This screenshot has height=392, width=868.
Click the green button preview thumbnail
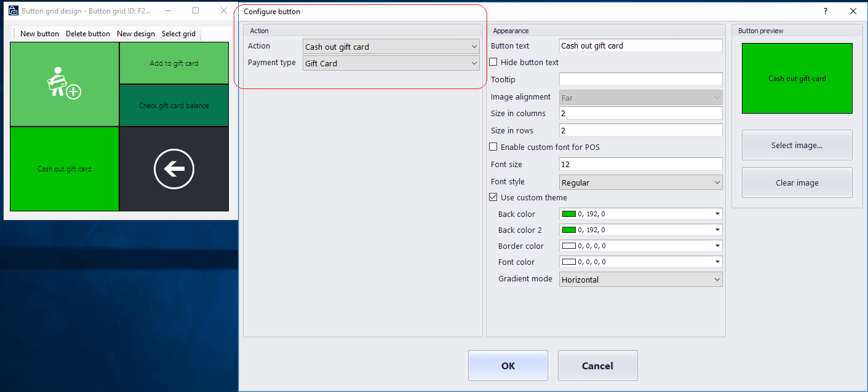(797, 78)
